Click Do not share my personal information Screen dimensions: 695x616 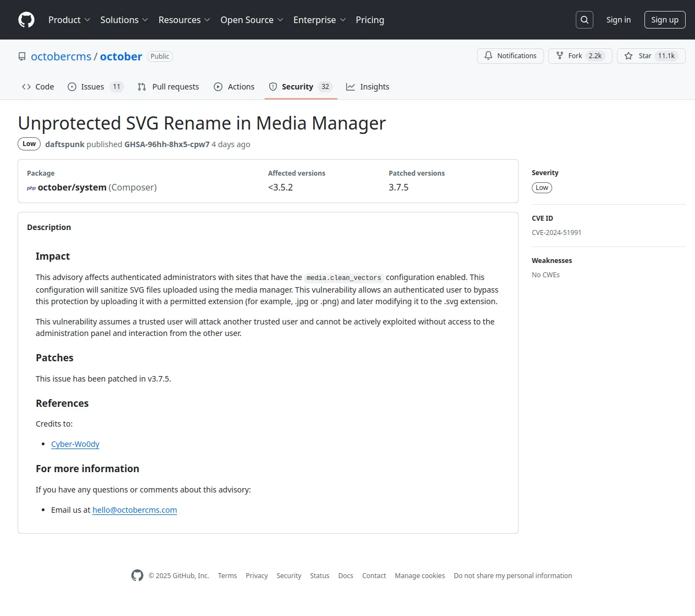513,576
